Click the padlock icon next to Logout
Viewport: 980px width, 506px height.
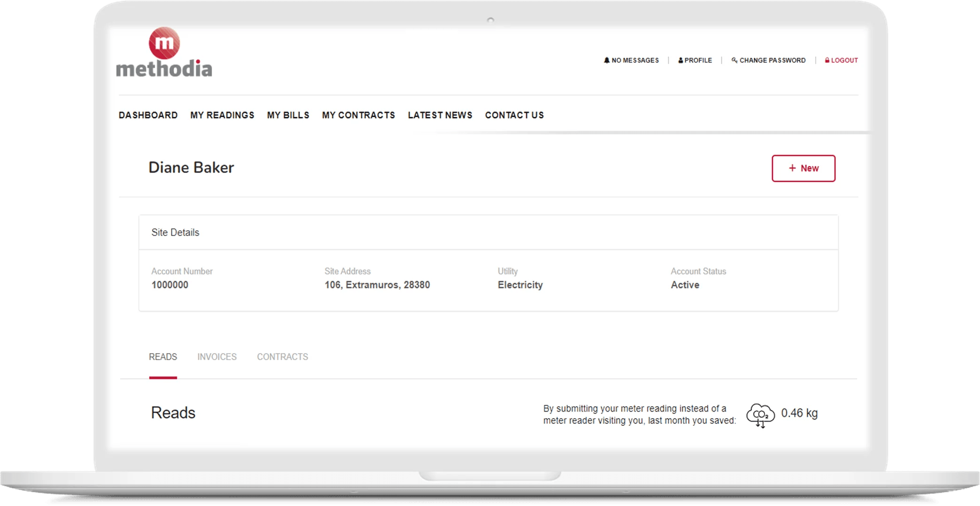(827, 60)
